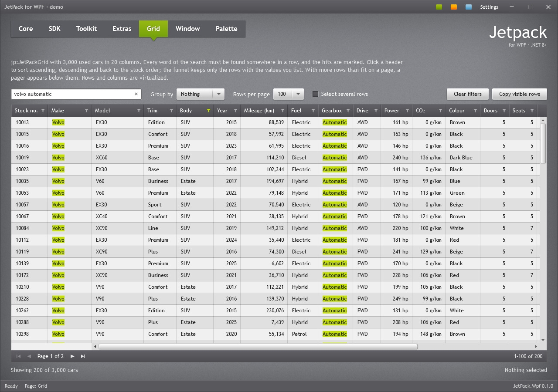Open the Rows per page dropdown
The width and height of the screenshot is (558, 392).
click(x=288, y=94)
